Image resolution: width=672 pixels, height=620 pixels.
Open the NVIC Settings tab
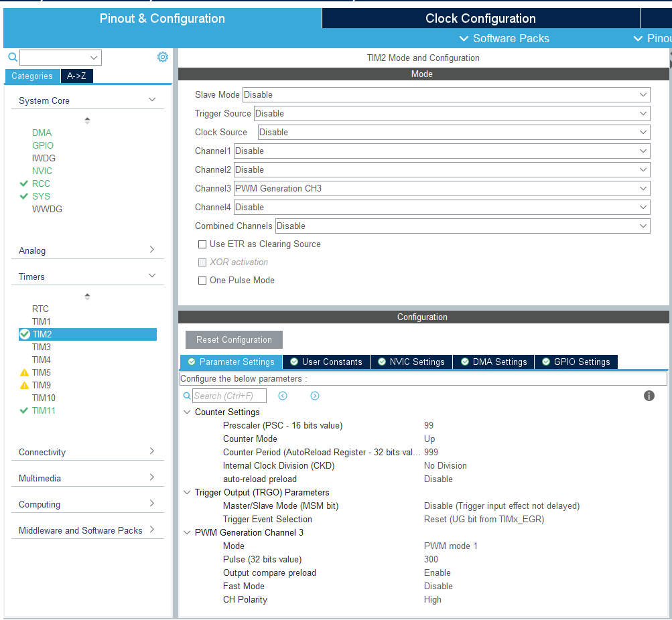[411, 362]
